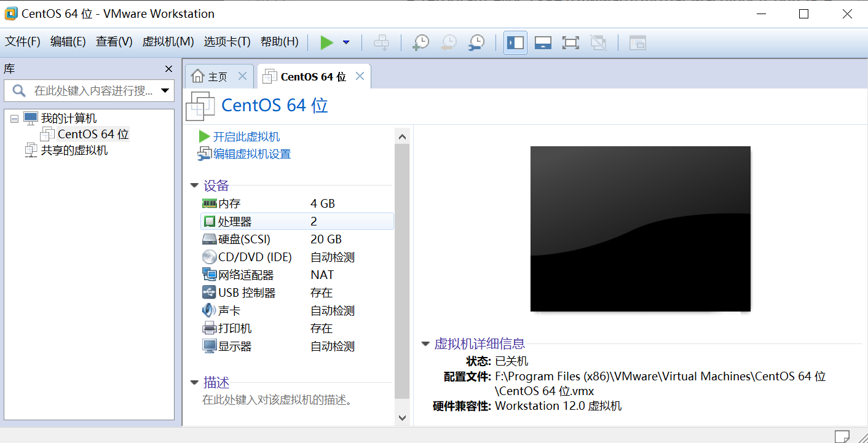Open the 帮助(H) menu
The image size is (868, 443).
coord(280,42)
